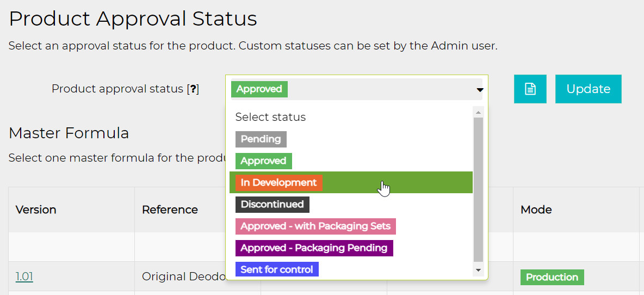Click the green Production mode badge
Image resolution: width=644 pixels, height=295 pixels.
tap(552, 277)
